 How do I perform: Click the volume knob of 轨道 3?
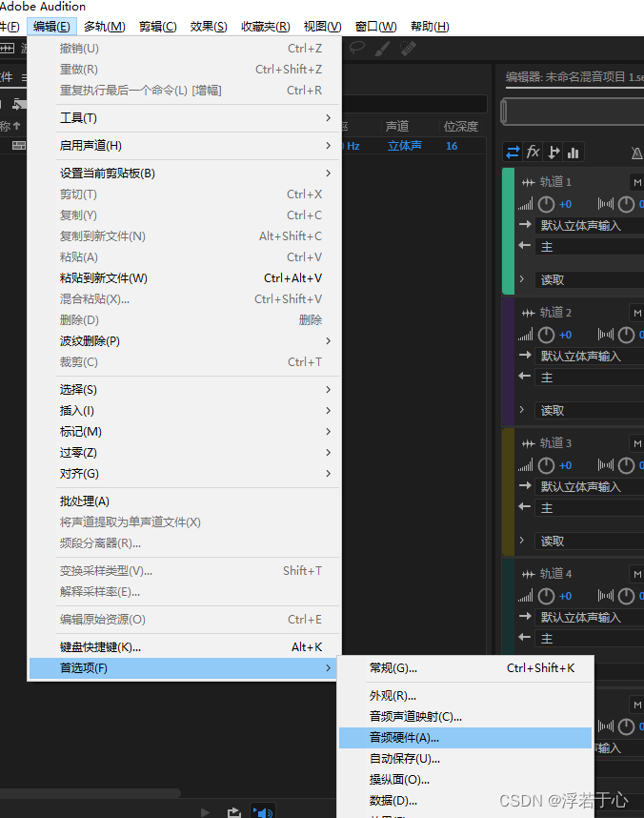point(546,465)
